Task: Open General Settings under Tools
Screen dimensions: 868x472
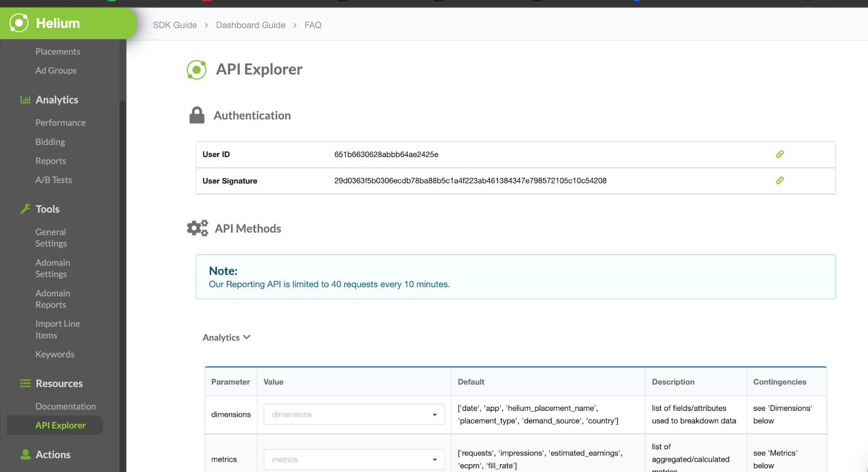Action: [51, 238]
